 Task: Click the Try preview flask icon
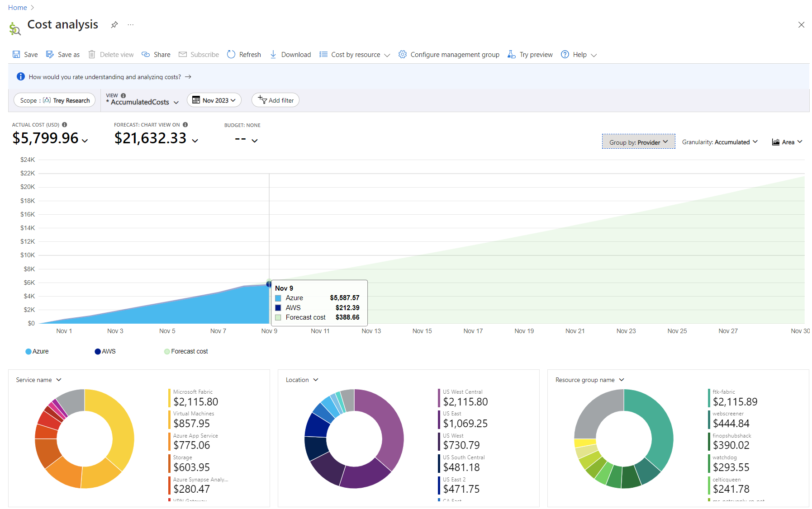512,54
